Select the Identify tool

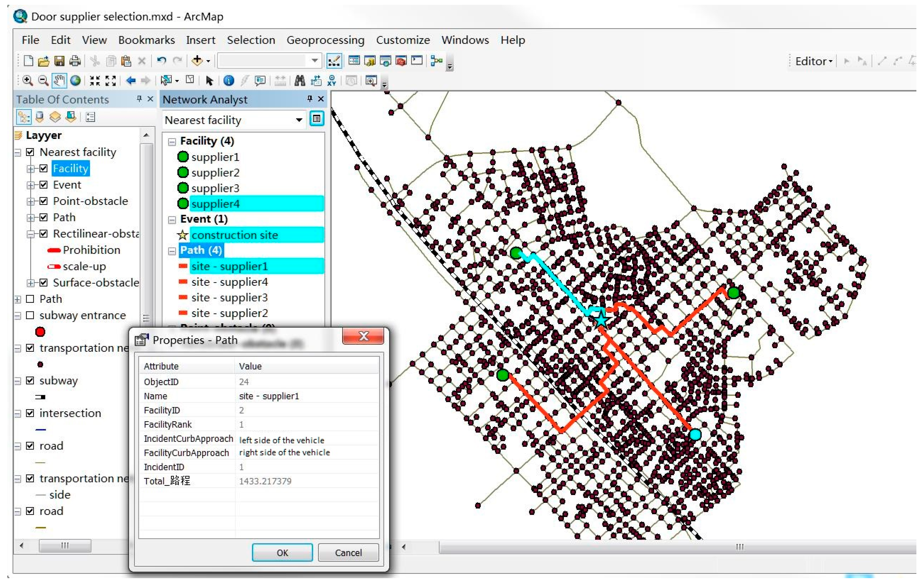(229, 81)
